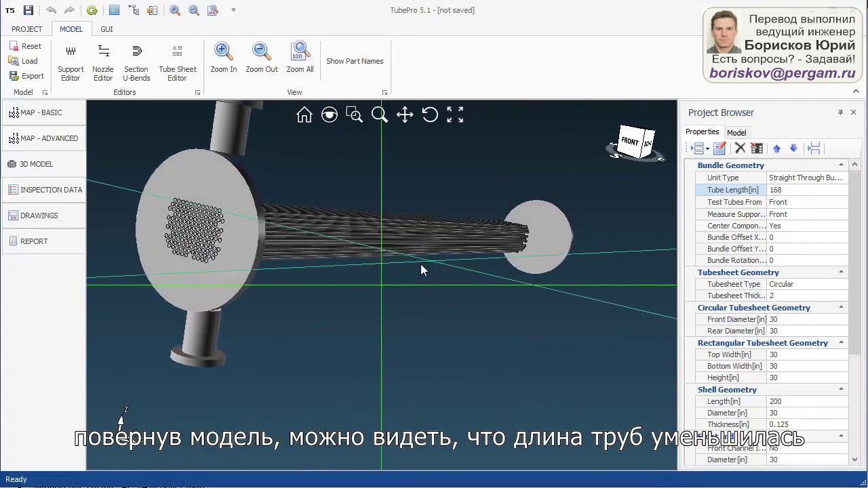Screen dimensions: 868x488
Task: Select the Properties tab in Project Browser
Action: click(702, 132)
